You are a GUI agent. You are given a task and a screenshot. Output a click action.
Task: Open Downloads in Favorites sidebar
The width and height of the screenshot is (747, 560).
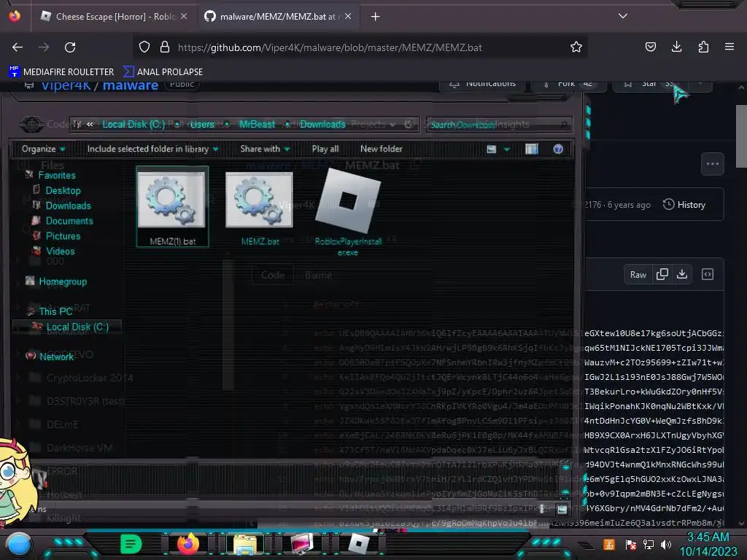click(68, 206)
